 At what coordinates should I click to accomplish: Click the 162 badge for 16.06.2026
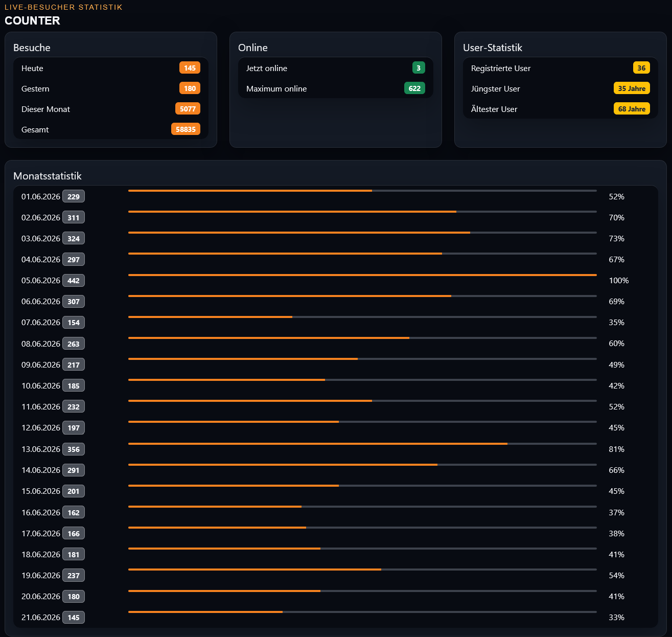click(x=74, y=513)
